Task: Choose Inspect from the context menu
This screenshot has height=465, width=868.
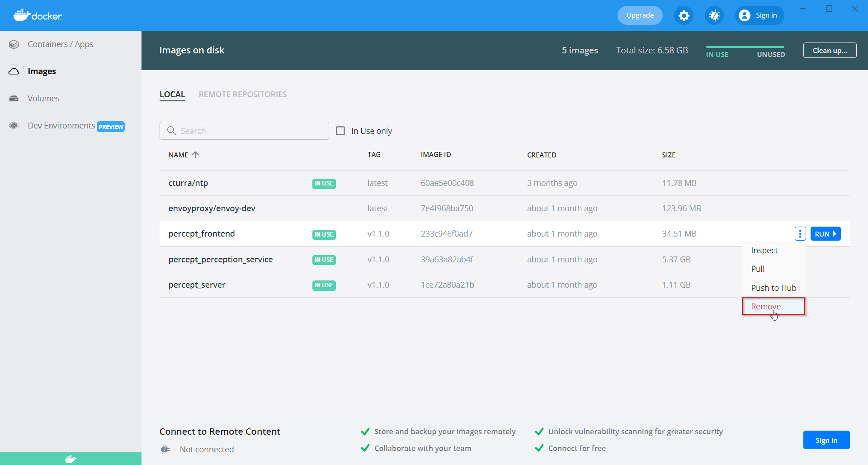Action: (774, 251)
